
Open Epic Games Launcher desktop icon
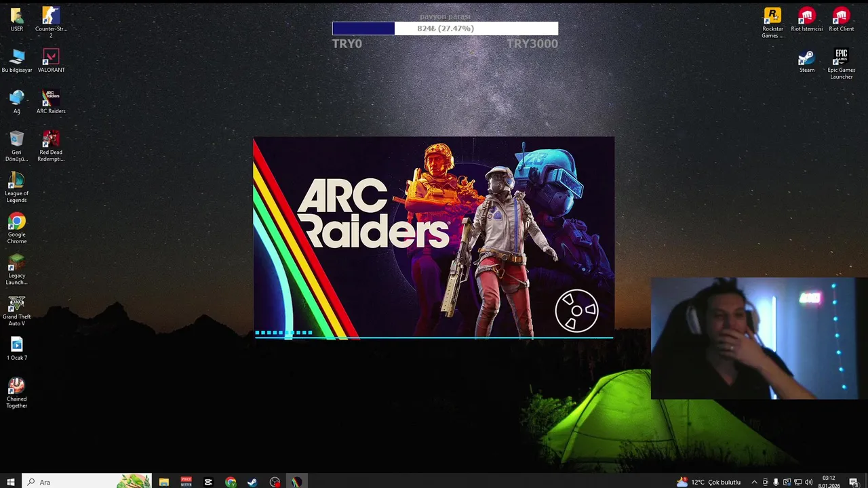pyautogui.click(x=842, y=64)
